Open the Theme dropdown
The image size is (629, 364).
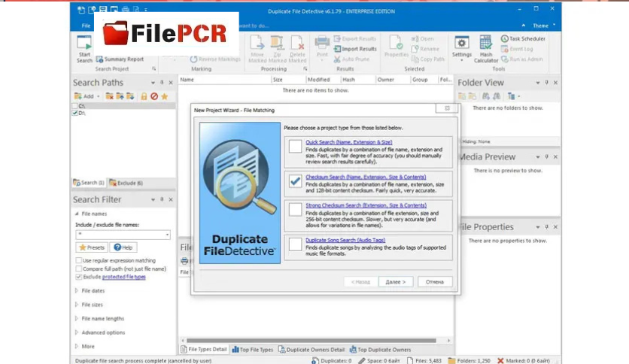(543, 26)
